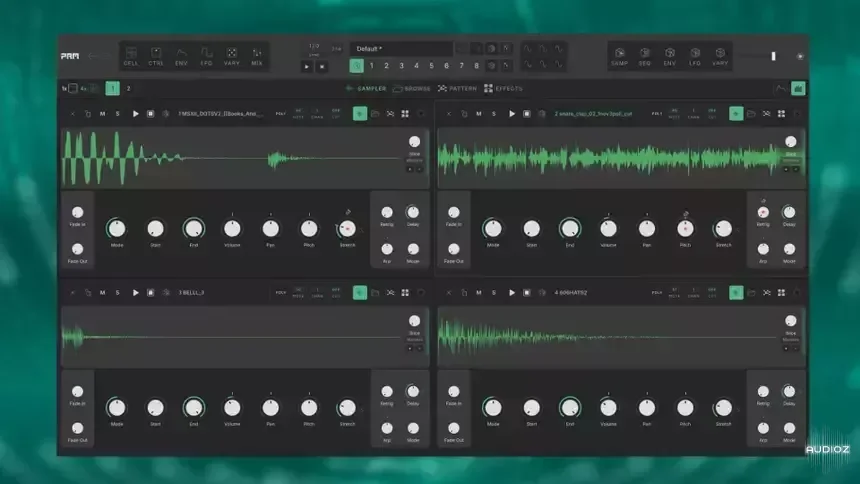Image resolution: width=860 pixels, height=484 pixels.
Task: Open the effects grid icon in cell 2
Action: pyautogui.click(x=782, y=114)
